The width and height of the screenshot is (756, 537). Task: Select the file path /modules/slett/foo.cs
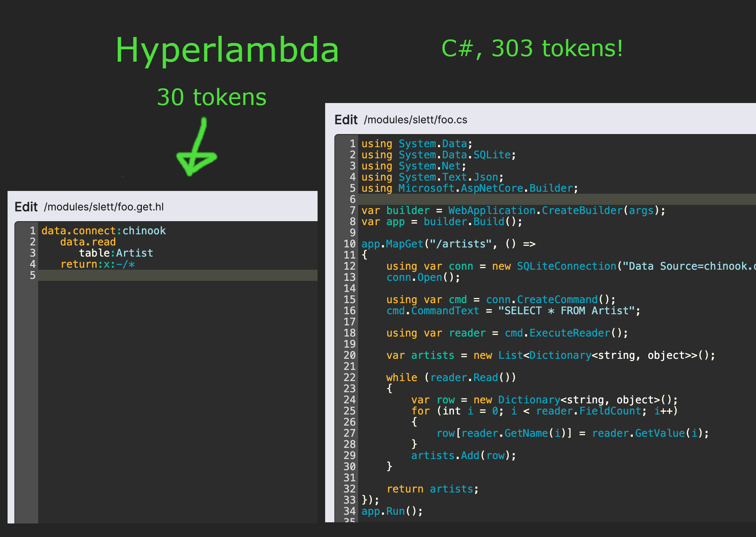(416, 120)
